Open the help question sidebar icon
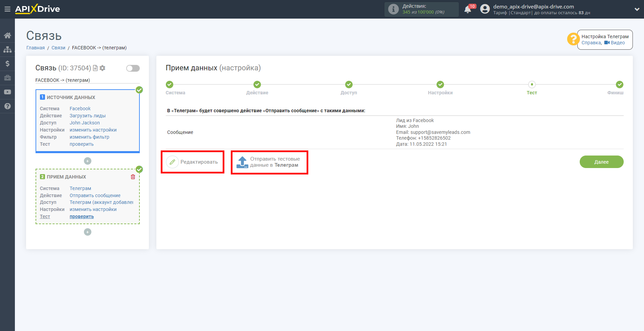644x331 pixels. click(x=7, y=106)
